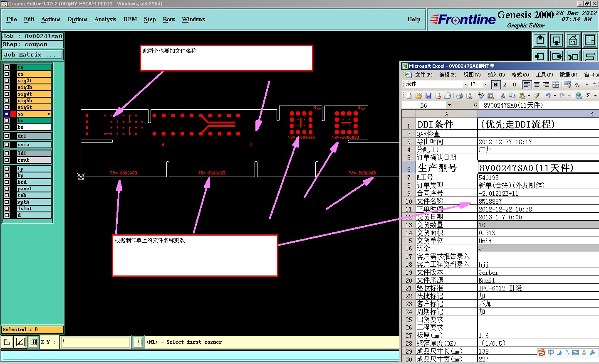Click Percent Style icon in Excel

pos(577,84)
